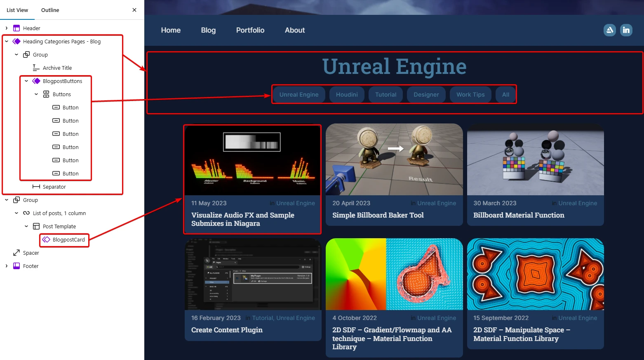Click the 2D SDF Gradient/Flowmap post title
Image resolution: width=644 pixels, height=360 pixels.
[x=392, y=339]
